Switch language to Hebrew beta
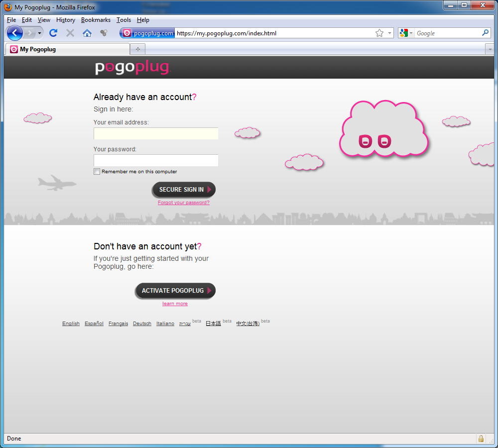Screen dimensions: 498x448 (185, 324)
